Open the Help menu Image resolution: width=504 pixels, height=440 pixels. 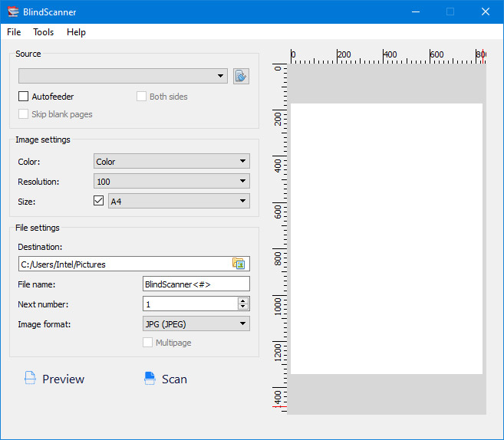tap(76, 32)
